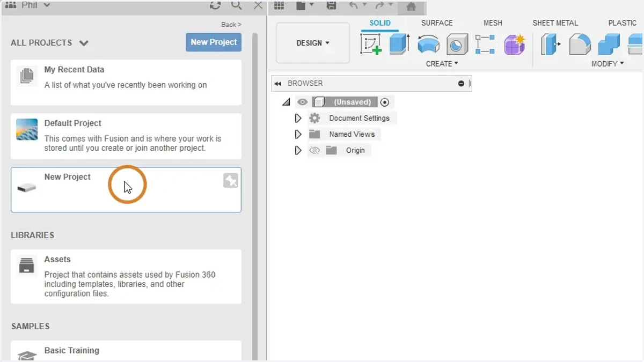Screen dimensions: 644x362
Task: Open the New Project card
Action: point(126,189)
